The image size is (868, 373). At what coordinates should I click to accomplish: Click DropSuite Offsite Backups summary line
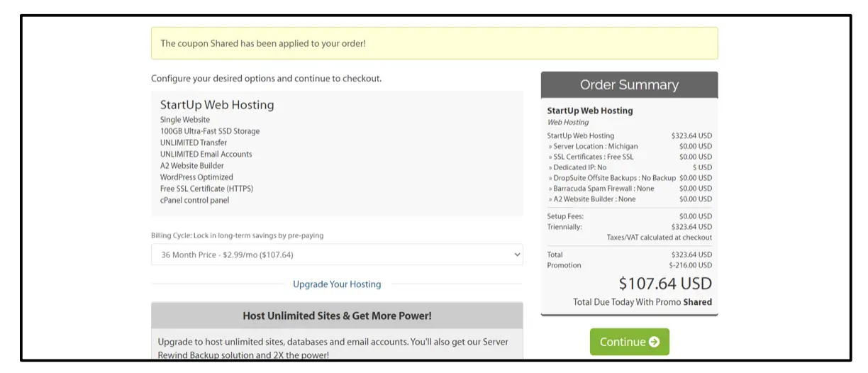coord(612,178)
